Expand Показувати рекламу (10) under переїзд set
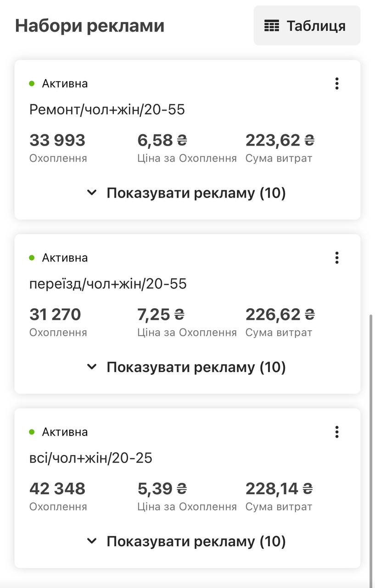The width and height of the screenshot is (375, 588). (186, 367)
